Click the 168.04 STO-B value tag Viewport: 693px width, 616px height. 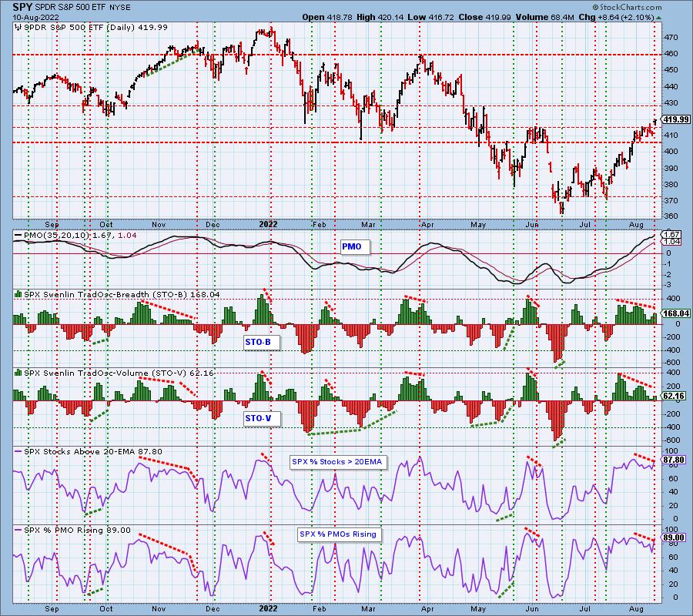[676, 313]
